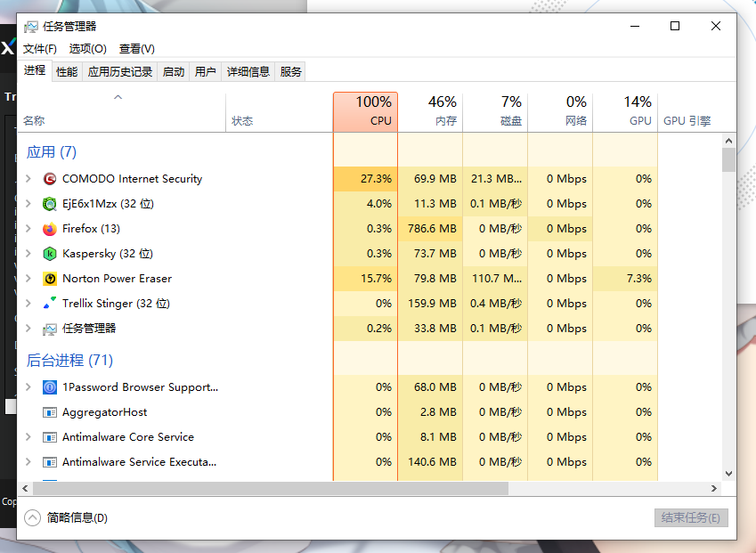
Task: Click the 结束任务(E) button
Action: 691,517
